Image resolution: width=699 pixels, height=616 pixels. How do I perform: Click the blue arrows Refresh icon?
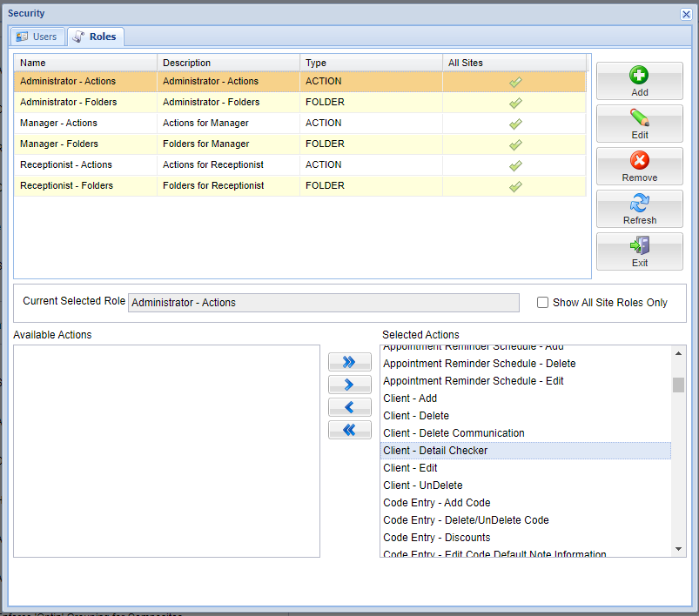(639, 204)
